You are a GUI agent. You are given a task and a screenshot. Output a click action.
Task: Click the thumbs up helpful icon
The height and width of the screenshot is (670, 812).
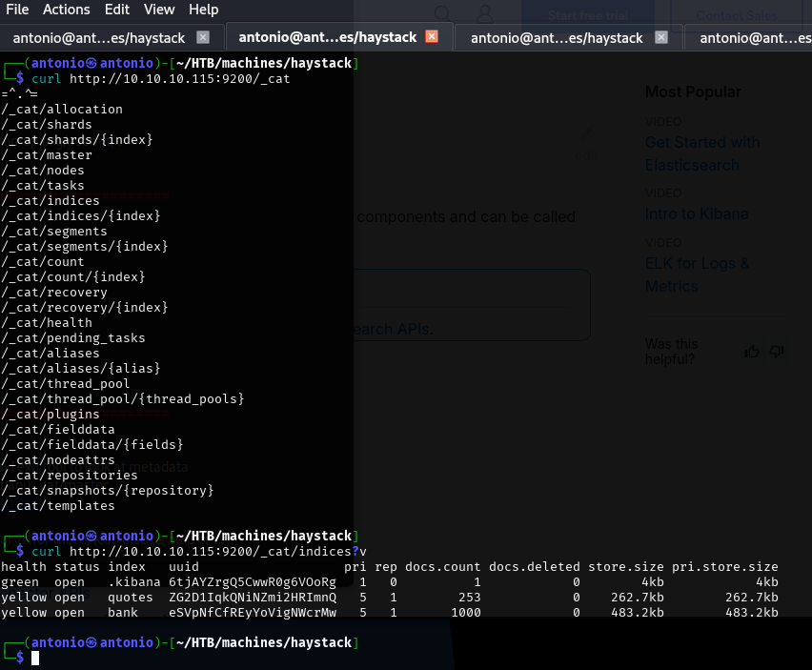751,352
